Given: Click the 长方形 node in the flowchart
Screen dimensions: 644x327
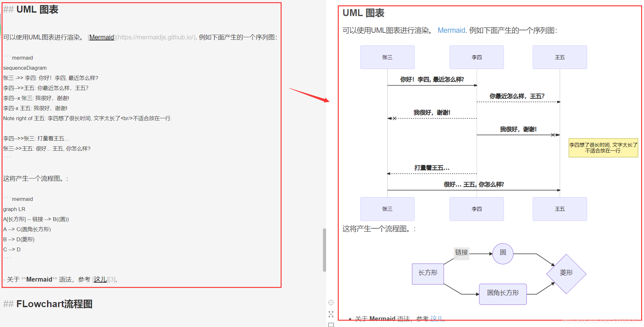Looking at the screenshot, I should point(428,274).
